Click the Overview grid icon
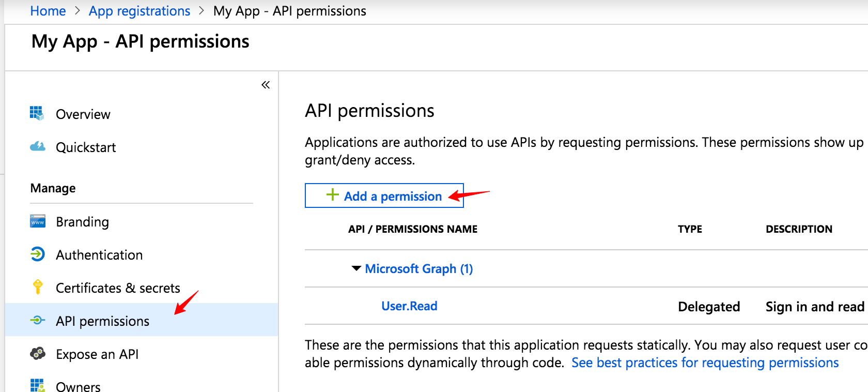The height and width of the screenshot is (392, 868). pyautogui.click(x=37, y=113)
